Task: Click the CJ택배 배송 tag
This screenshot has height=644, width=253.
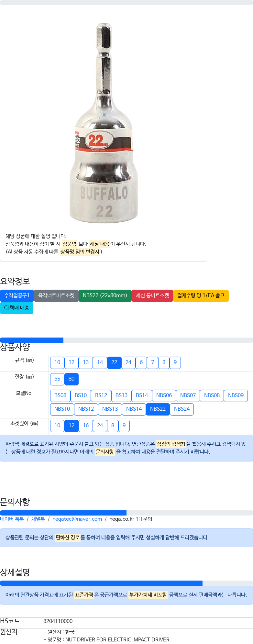Action: (16, 308)
